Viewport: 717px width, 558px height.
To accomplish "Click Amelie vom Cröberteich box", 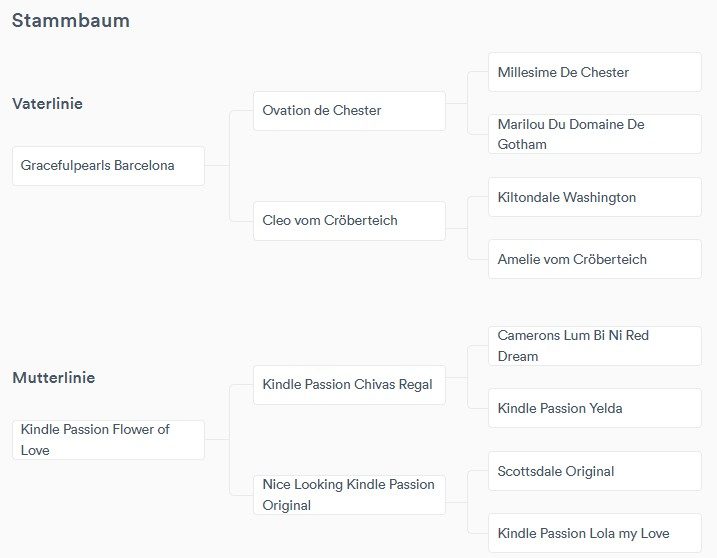I will tap(594, 260).
